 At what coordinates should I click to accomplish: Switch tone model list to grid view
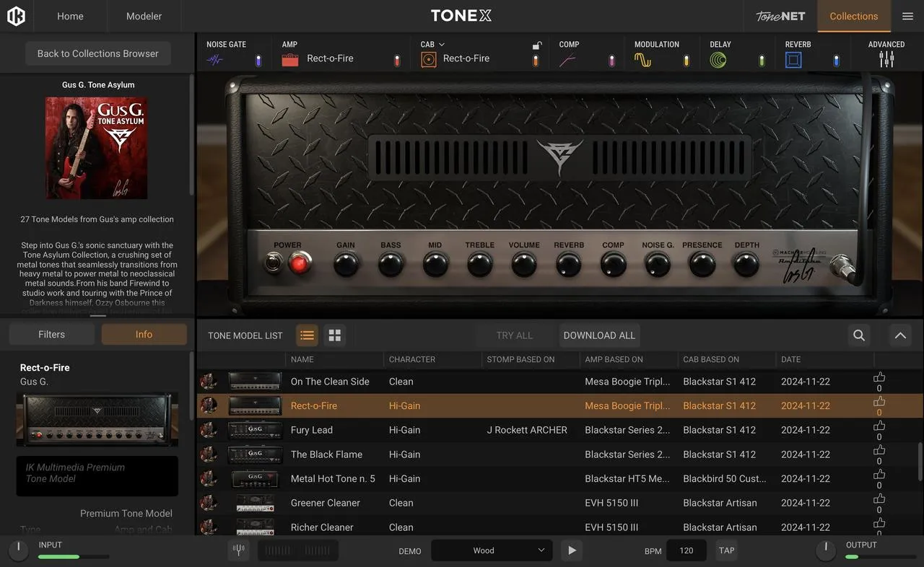[334, 335]
